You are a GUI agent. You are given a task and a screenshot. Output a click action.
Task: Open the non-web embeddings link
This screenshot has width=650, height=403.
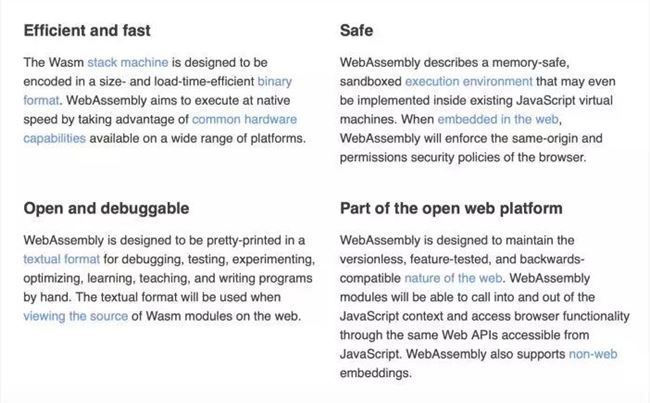(593, 354)
